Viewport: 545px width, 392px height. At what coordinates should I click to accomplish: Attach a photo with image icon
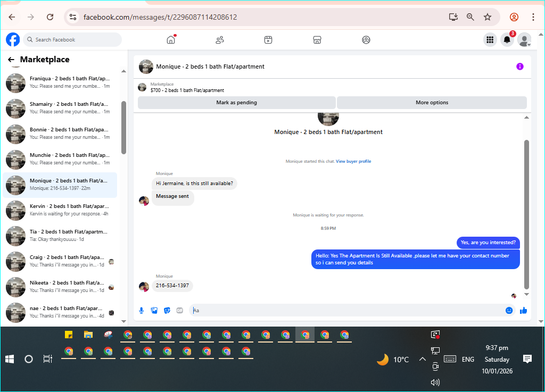154,311
